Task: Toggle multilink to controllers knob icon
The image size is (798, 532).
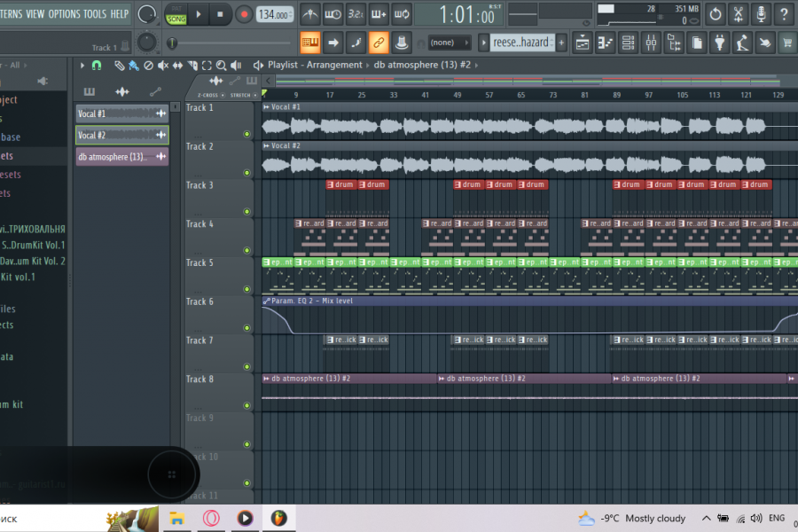Action: (x=402, y=43)
